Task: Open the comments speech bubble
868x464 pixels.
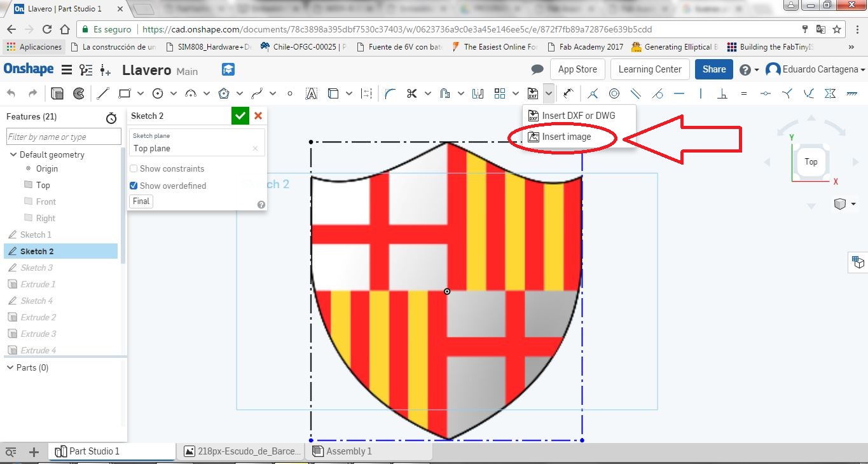Action: (x=537, y=69)
